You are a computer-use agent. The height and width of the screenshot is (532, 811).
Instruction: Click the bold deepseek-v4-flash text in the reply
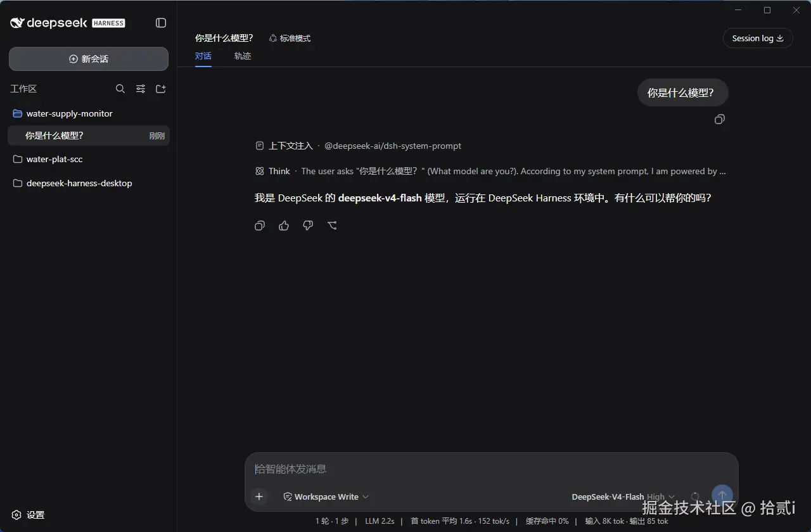(380, 198)
